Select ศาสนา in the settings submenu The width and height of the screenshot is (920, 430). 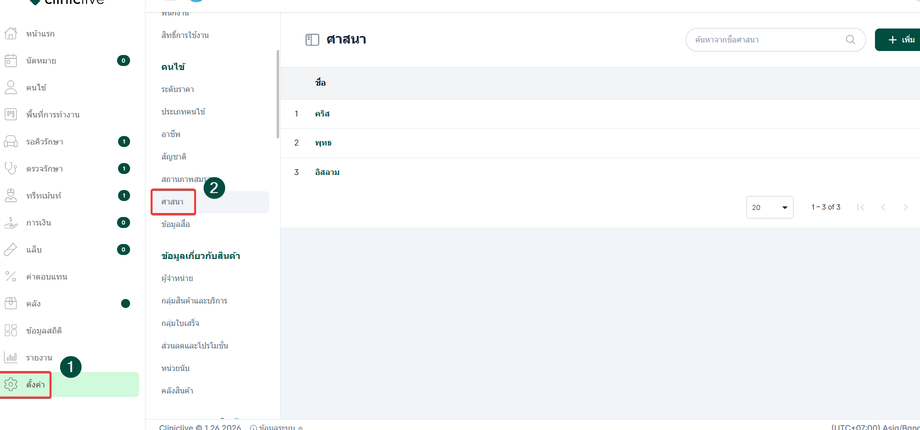coord(173,202)
